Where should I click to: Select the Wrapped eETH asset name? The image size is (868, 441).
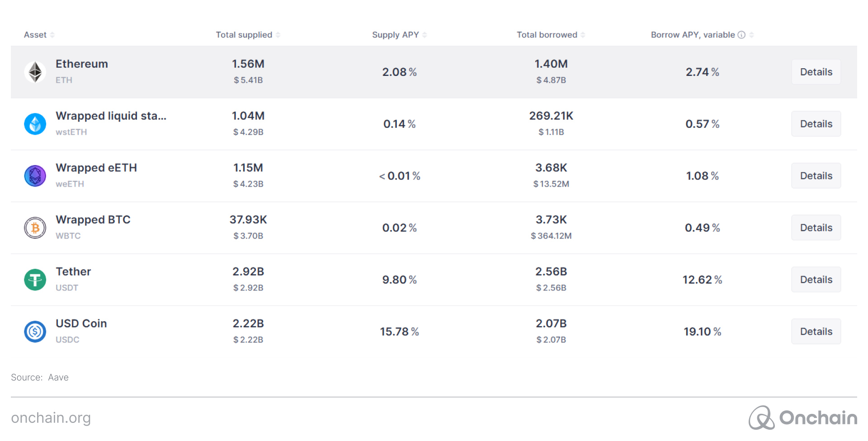coord(96,168)
